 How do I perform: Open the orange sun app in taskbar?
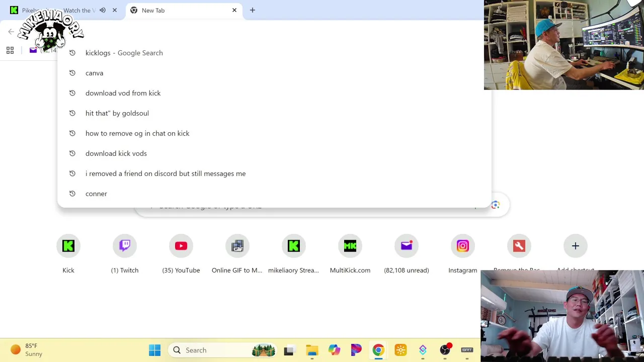[x=400, y=350]
